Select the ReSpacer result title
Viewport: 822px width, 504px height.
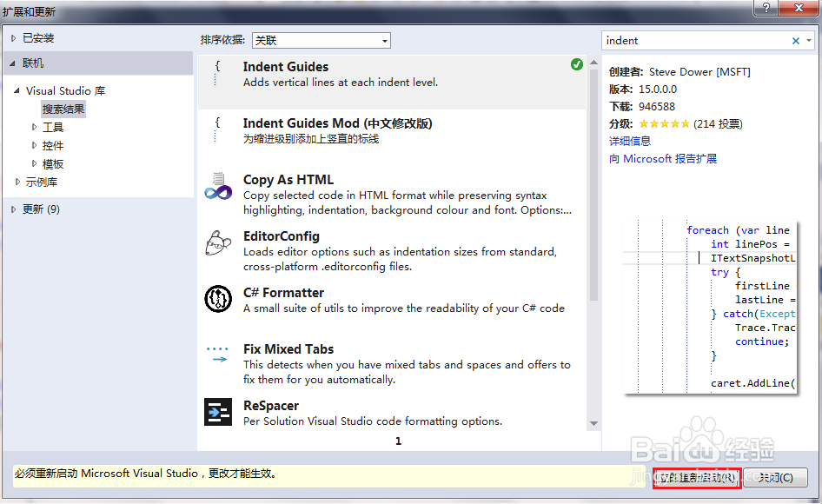click(271, 406)
